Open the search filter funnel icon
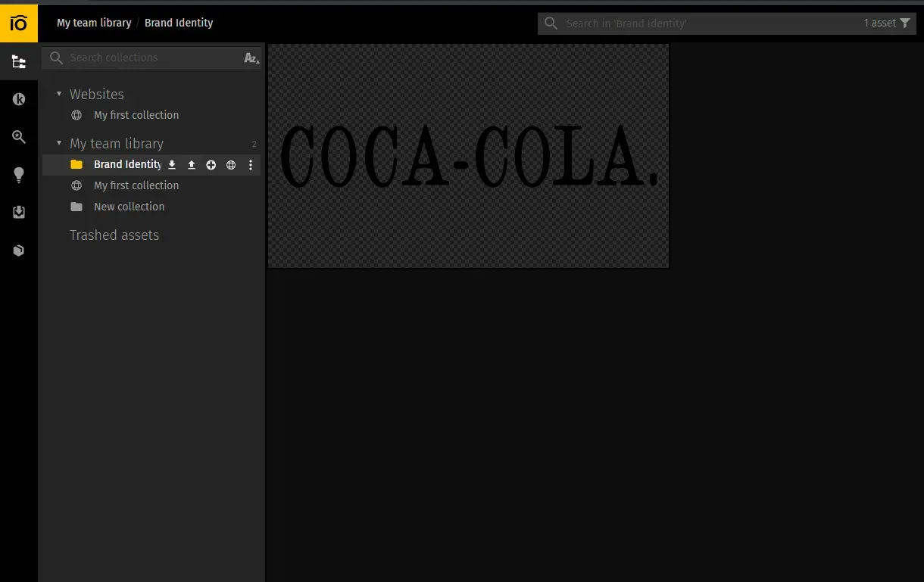 pos(905,23)
